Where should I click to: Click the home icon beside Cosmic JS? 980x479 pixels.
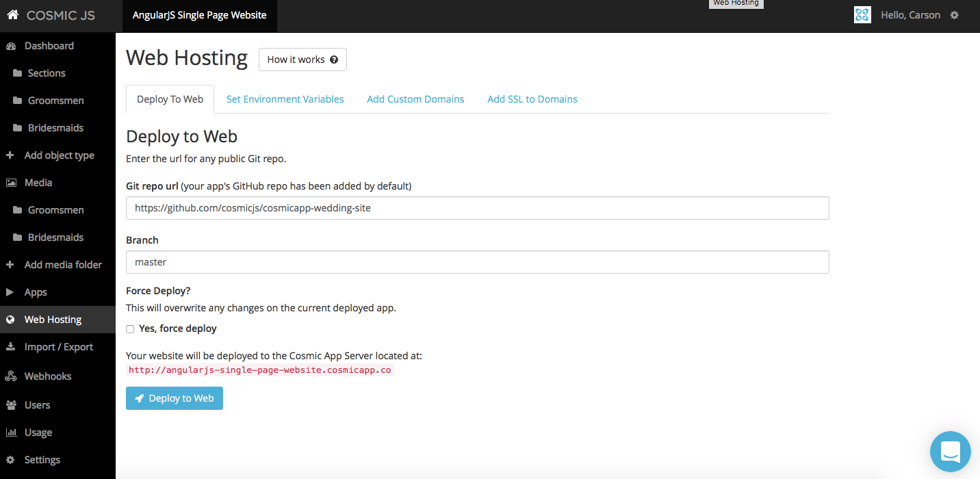[x=12, y=15]
